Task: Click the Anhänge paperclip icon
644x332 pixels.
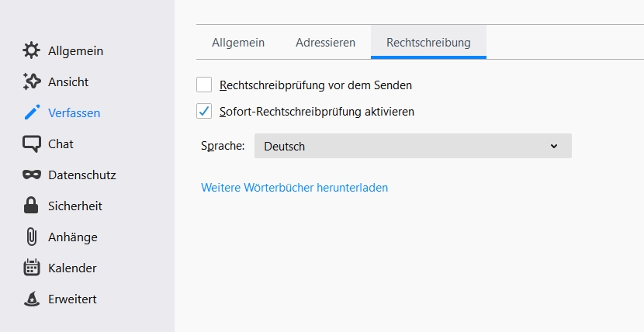Action: coord(32,237)
